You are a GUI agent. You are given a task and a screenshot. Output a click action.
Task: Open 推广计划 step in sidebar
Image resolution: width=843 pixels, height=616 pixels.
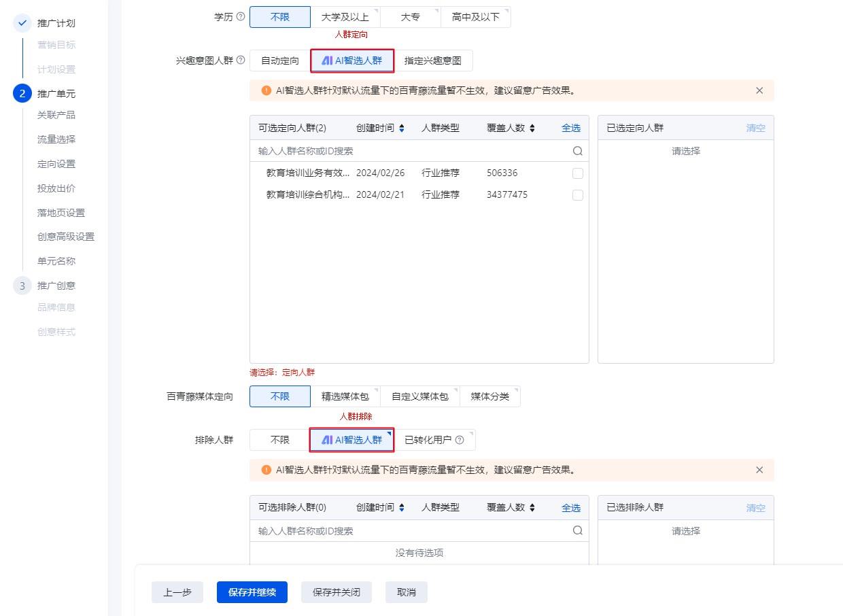pyautogui.click(x=56, y=23)
